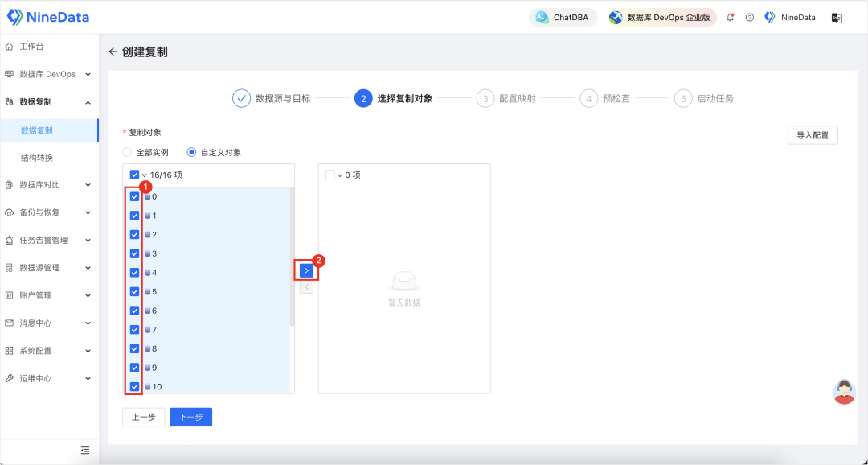Open the notification bell in the top bar
This screenshot has height=465, width=868.
coord(730,17)
